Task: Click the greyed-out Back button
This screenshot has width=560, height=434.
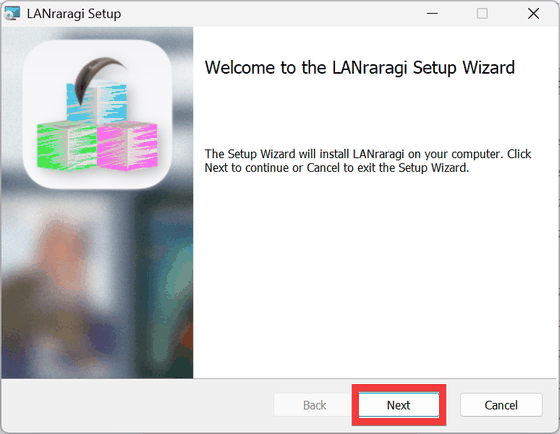Action: click(x=314, y=405)
